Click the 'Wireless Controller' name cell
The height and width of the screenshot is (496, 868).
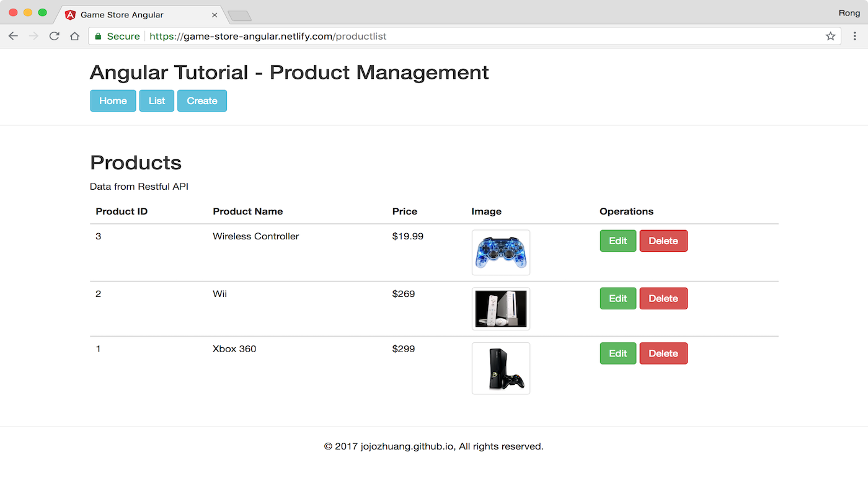coord(255,236)
